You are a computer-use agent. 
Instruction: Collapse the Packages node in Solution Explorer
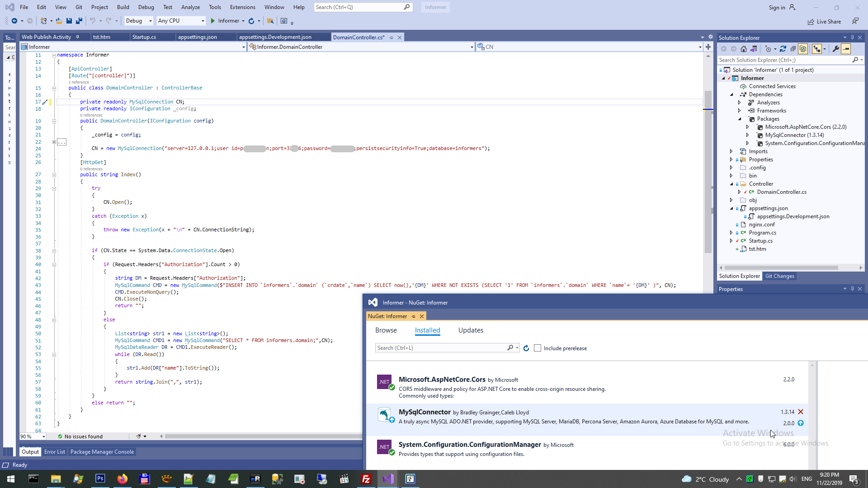click(740, 119)
